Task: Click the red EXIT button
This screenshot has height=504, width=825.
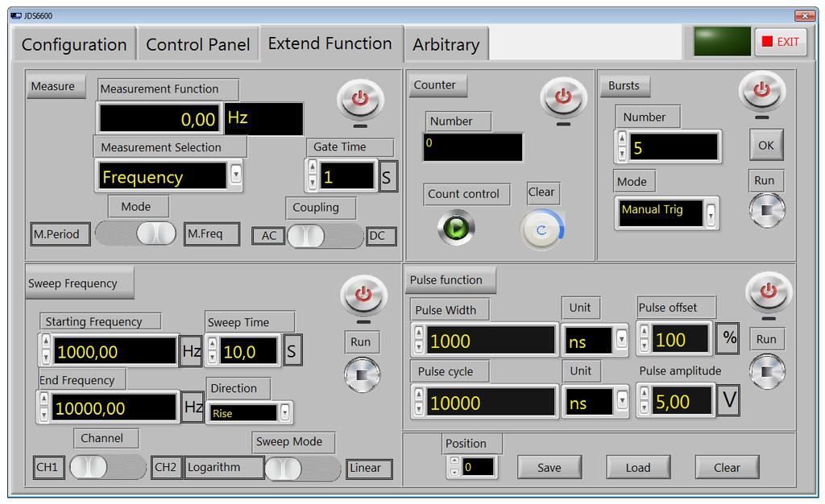Action: 781,42
